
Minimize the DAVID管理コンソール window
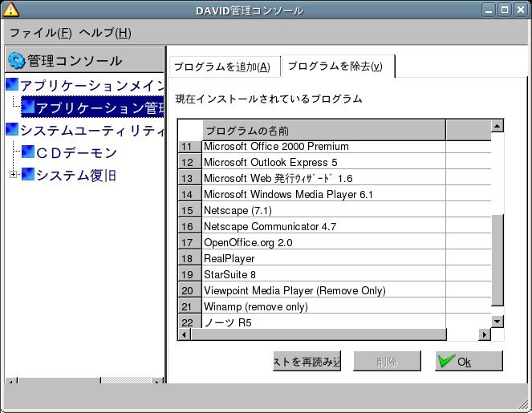pos(489,10)
